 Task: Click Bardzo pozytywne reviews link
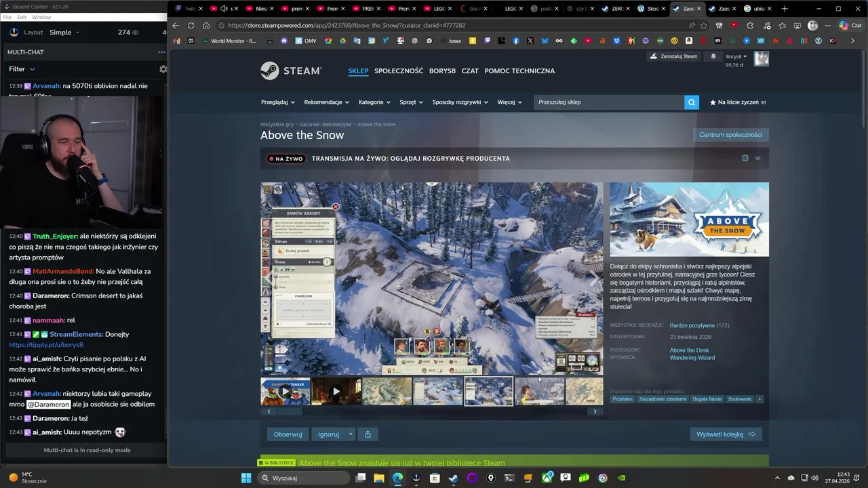pyautogui.click(x=692, y=325)
